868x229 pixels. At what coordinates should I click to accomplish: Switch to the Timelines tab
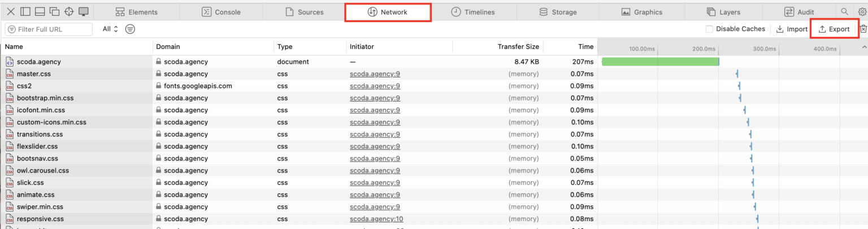pyautogui.click(x=473, y=12)
